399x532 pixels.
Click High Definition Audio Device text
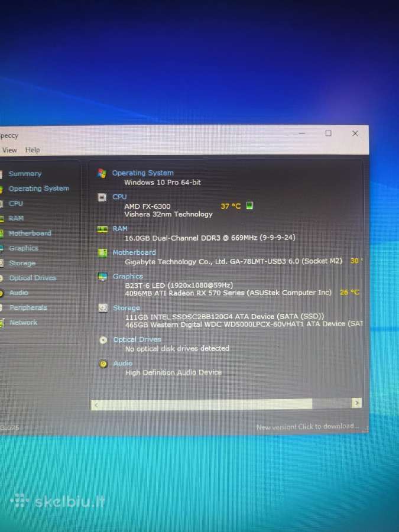click(x=173, y=372)
